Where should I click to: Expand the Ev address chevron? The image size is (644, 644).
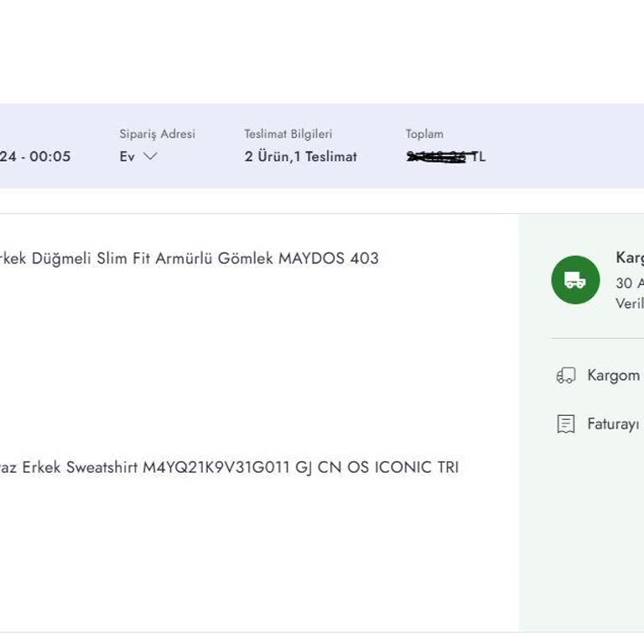click(150, 156)
